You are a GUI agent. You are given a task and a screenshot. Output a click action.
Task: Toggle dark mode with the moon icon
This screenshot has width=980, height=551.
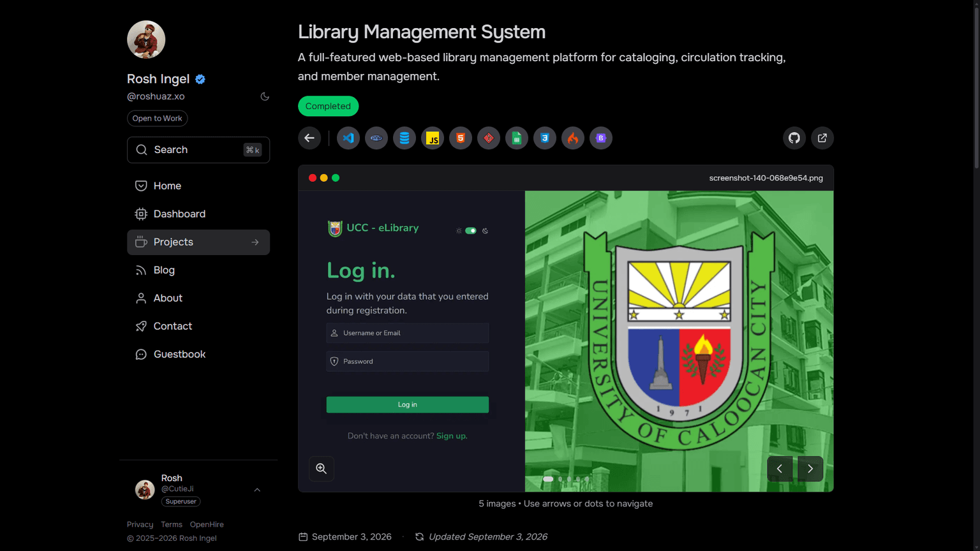coord(265,96)
